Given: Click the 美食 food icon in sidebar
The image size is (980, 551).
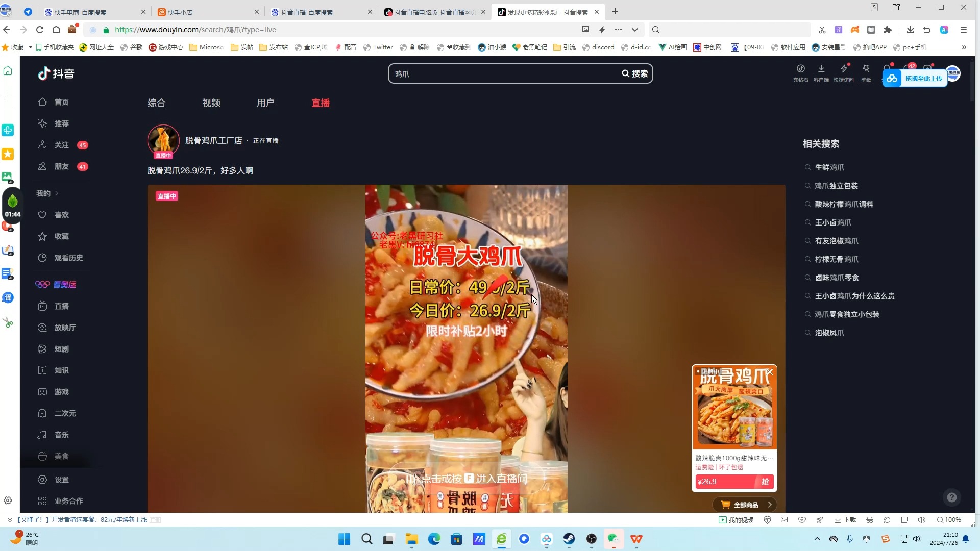Looking at the screenshot, I should 42,456.
